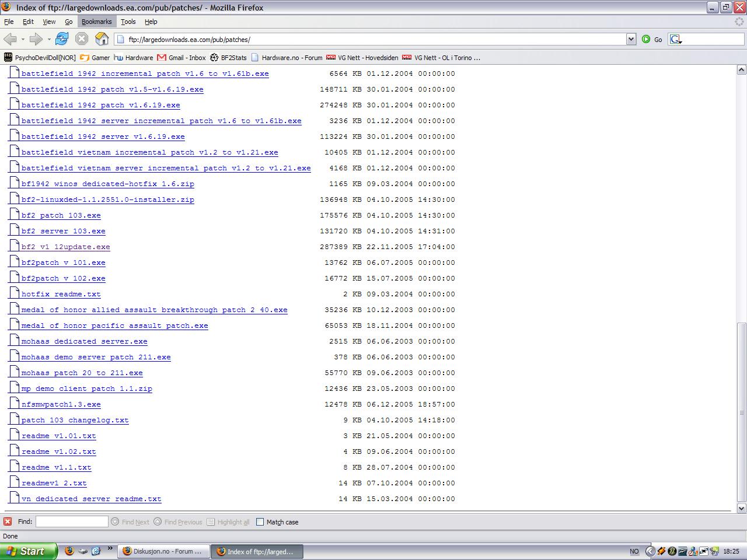Viewport: 747px width, 560px height.
Task: Click bf2-linuxded-1.1.2551.0-installer.zip link
Action: click(107, 199)
